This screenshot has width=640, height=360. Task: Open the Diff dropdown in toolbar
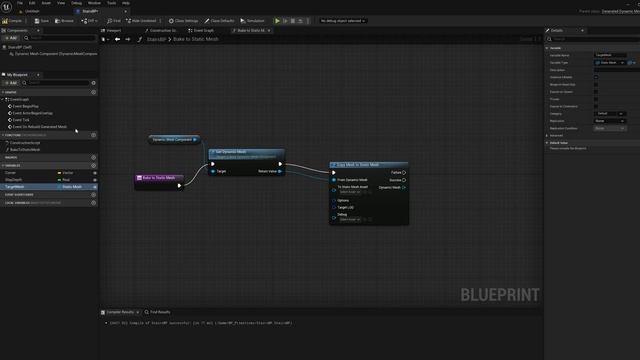pyautogui.click(x=89, y=21)
